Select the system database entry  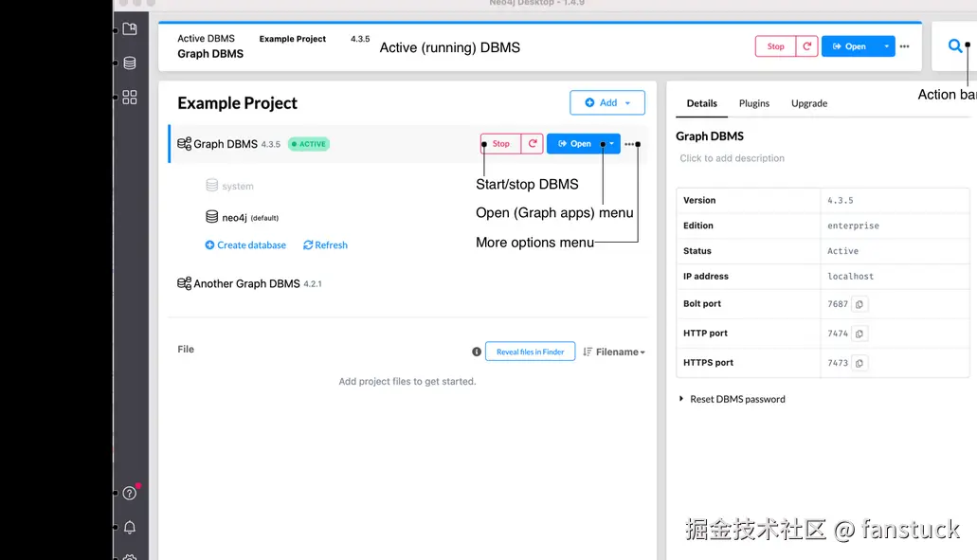pyautogui.click(x=229, y=186)
